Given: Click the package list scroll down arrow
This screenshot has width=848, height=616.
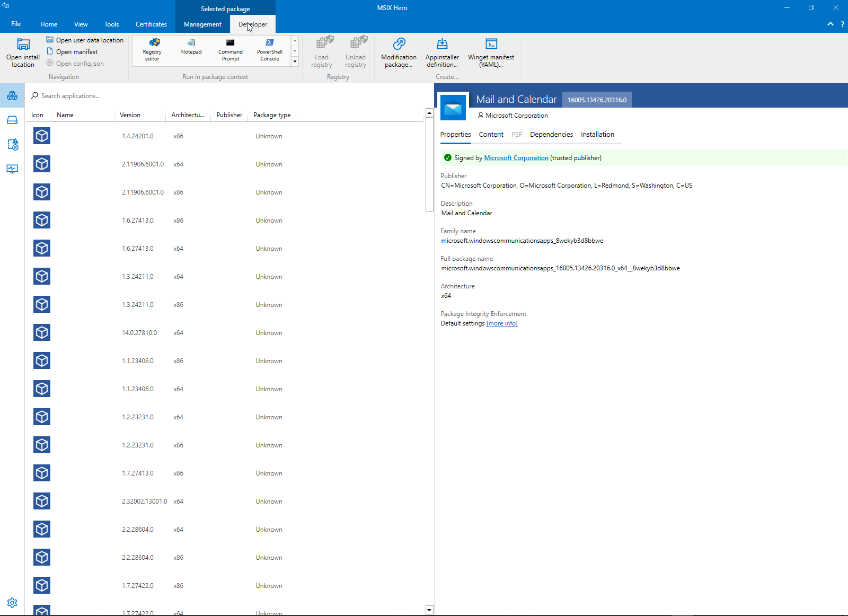Looking at the screenshot, I should [x=429, y=610].
